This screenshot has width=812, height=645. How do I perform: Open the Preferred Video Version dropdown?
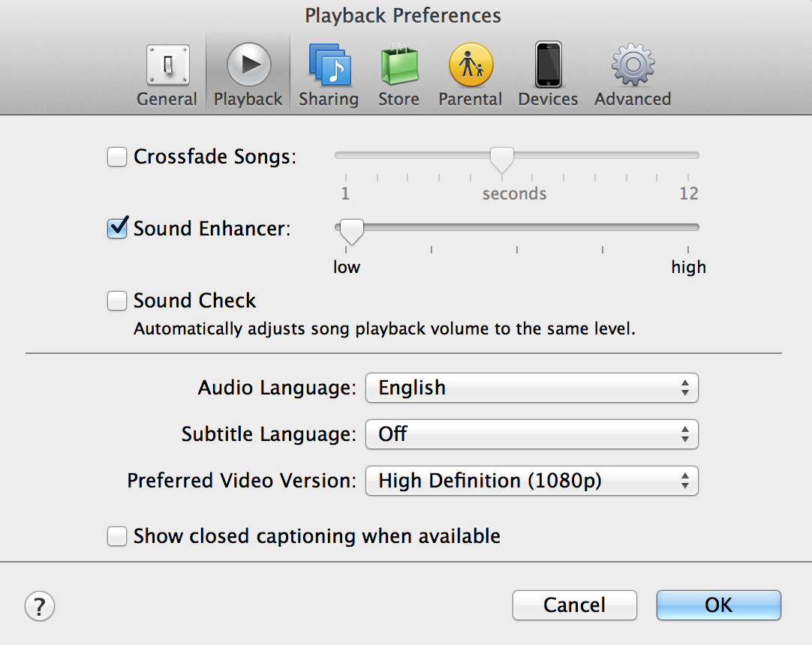532,481
